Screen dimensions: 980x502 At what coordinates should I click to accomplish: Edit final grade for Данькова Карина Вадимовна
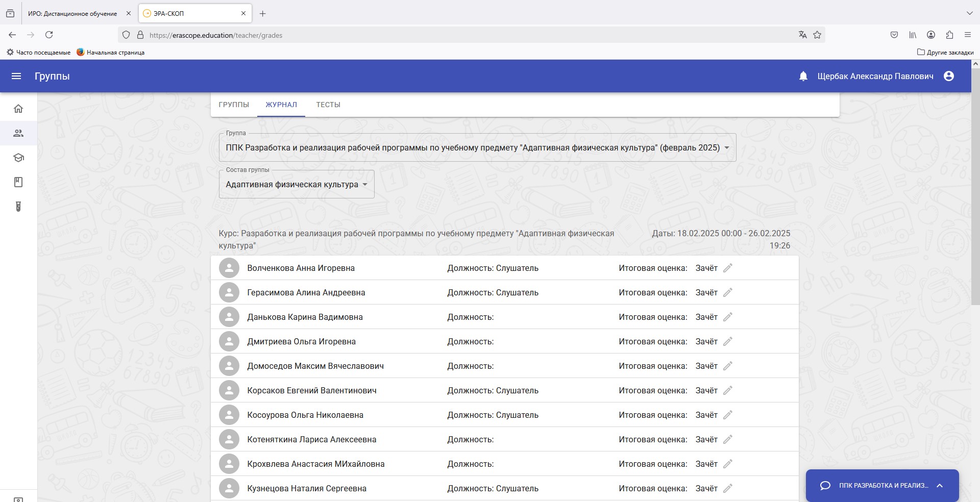tap(728, 317)
